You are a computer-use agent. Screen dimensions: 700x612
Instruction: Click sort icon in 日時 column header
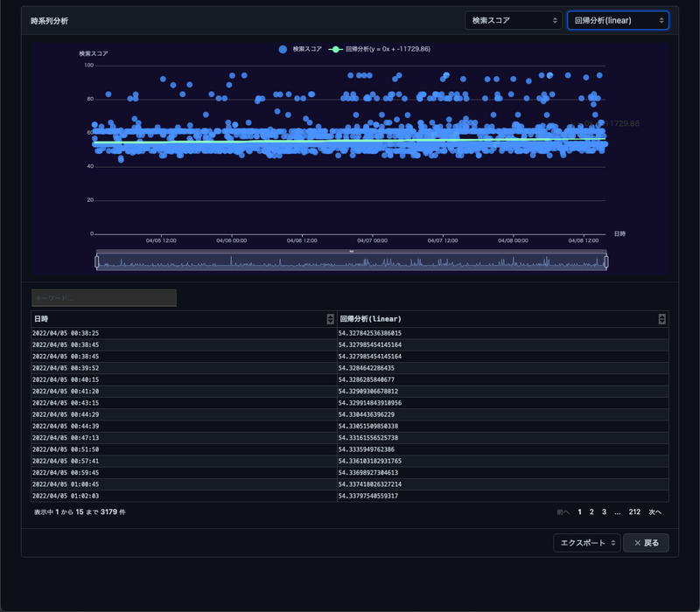330,319
